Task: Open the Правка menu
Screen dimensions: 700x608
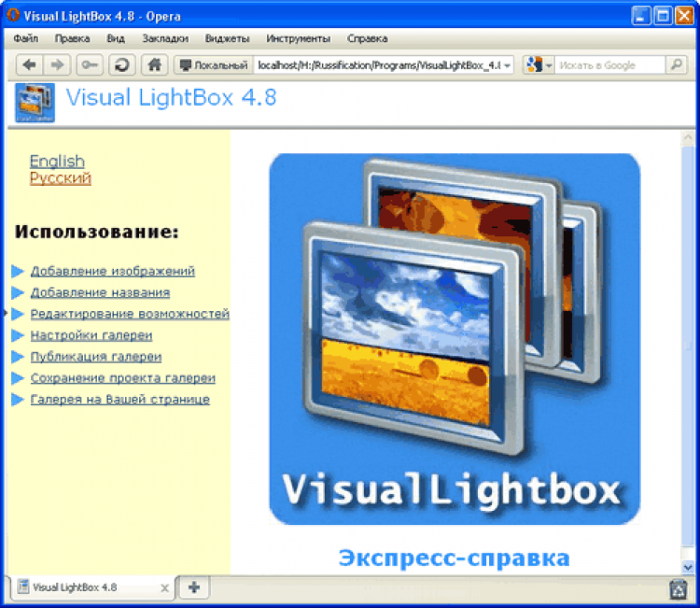Action: click(x=72, y=38)
